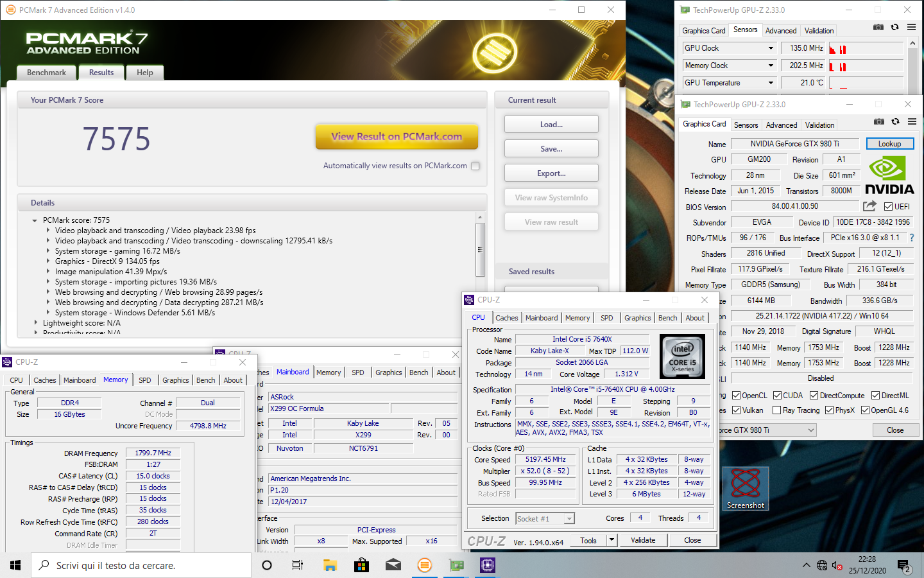The image size is (924, 578).
Task: Open the GPU Temperature sensor dropdown
Action: tap(771, 83)
